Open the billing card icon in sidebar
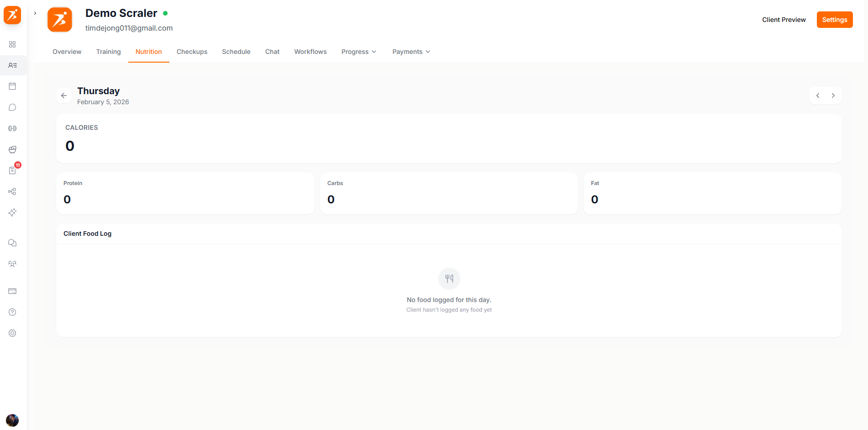Viewport: 868px width, 430px height. point(12,291)
